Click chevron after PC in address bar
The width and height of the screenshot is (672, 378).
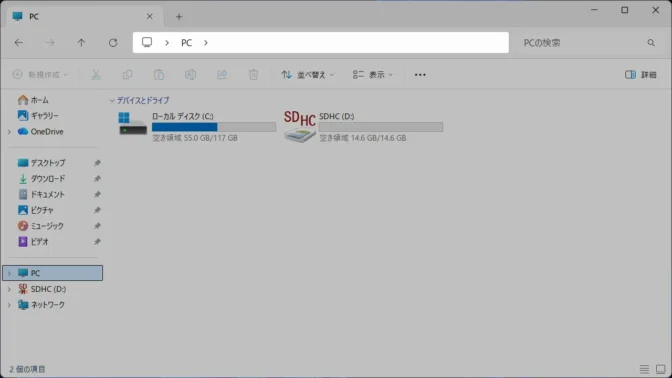click(x=206, y=42)
